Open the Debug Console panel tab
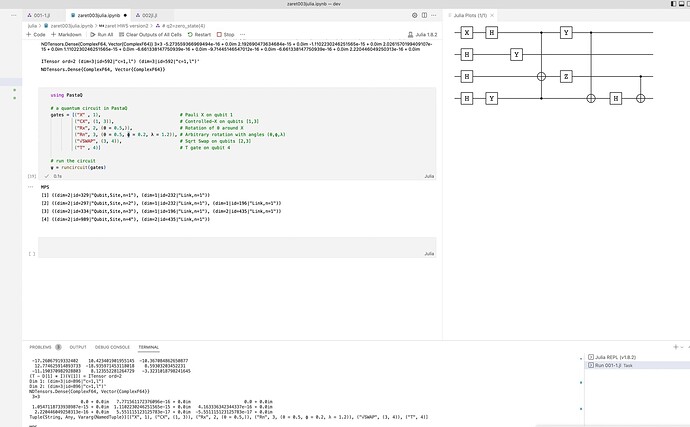The image size is (690, 427). (x=112, y=347)
